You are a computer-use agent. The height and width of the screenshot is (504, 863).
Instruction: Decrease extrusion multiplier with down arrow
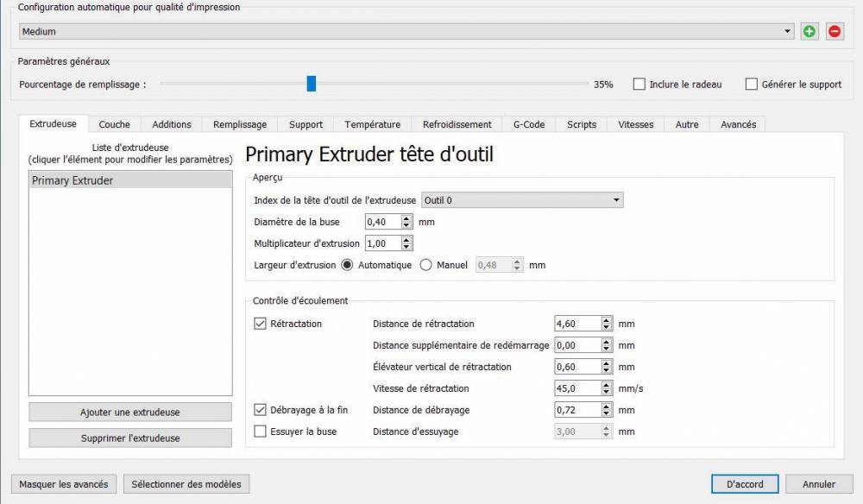coord(406,247)
